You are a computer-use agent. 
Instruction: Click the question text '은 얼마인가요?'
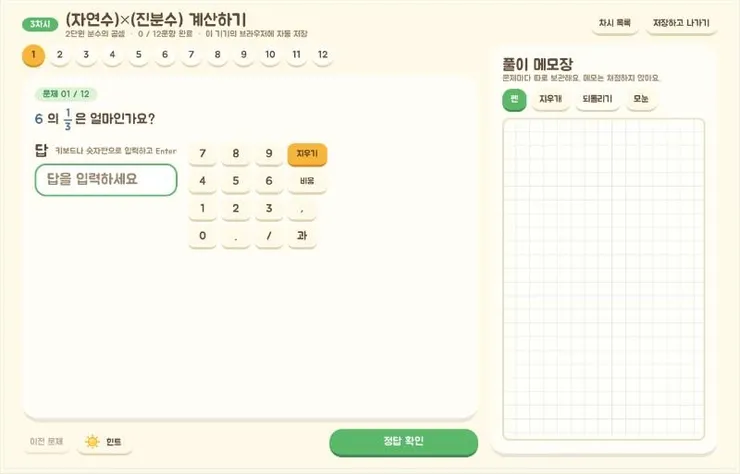pos(115,118)
